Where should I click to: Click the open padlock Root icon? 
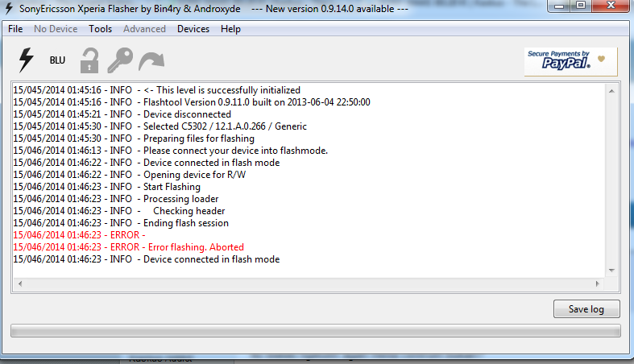(89, 61)
